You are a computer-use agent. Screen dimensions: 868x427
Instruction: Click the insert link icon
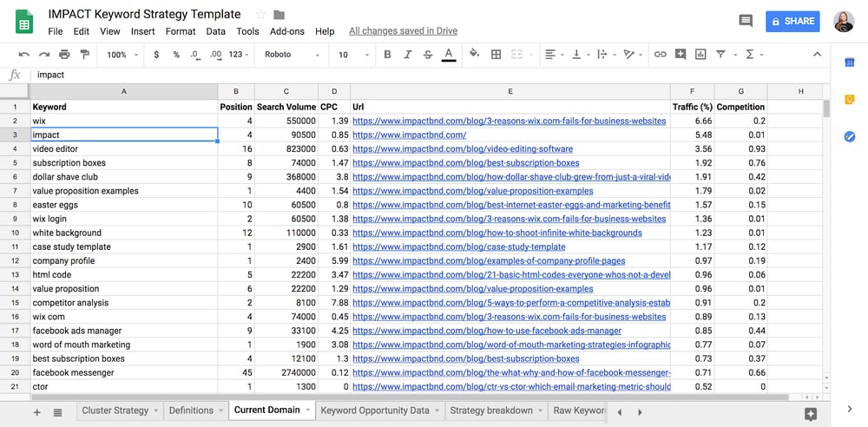coord(660,55)
